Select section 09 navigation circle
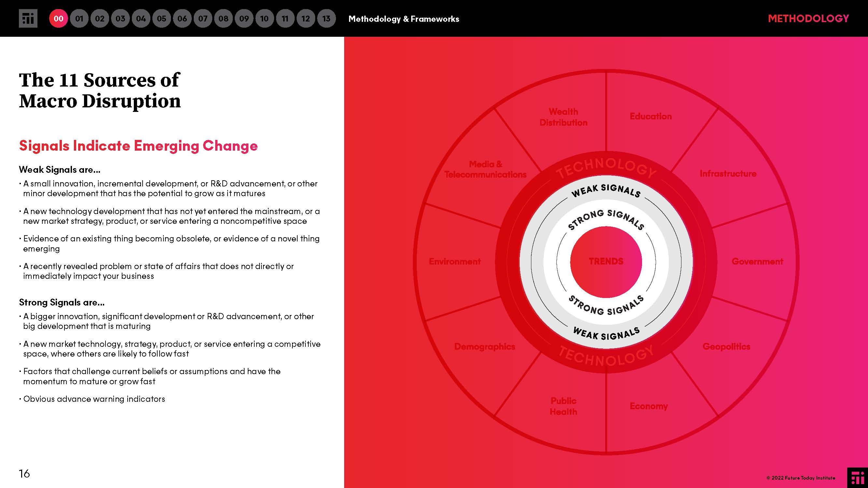The width and height of the screenshot is (868, 488). click(244, 18)
